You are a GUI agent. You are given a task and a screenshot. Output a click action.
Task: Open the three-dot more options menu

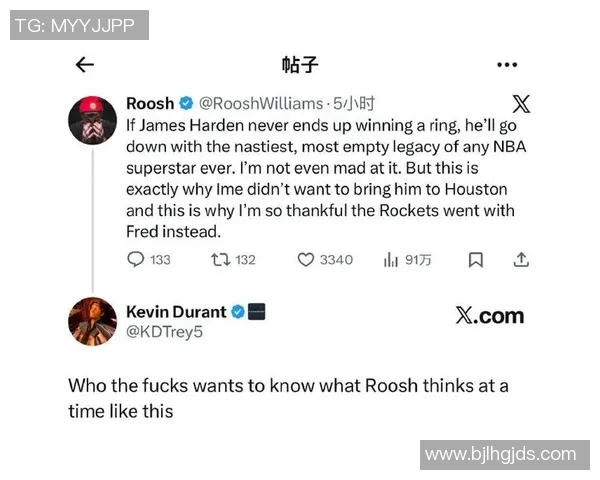tap(507, 65)
